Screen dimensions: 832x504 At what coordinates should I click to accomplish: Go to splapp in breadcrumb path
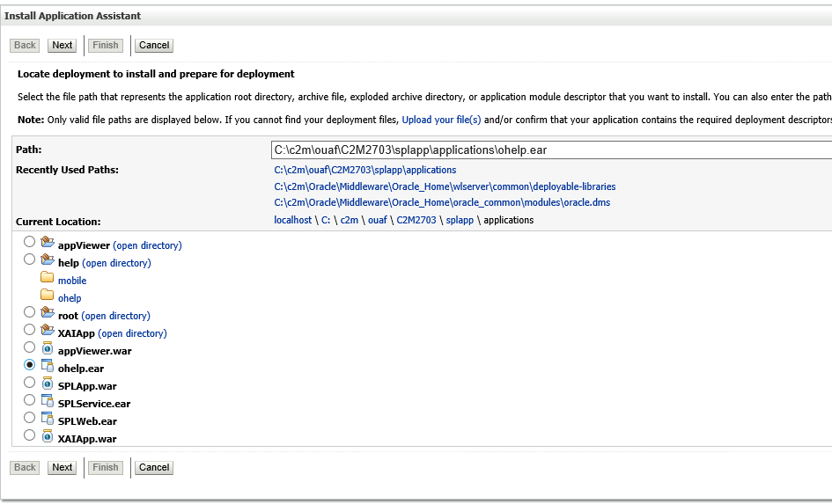click(x=460, y=220)
